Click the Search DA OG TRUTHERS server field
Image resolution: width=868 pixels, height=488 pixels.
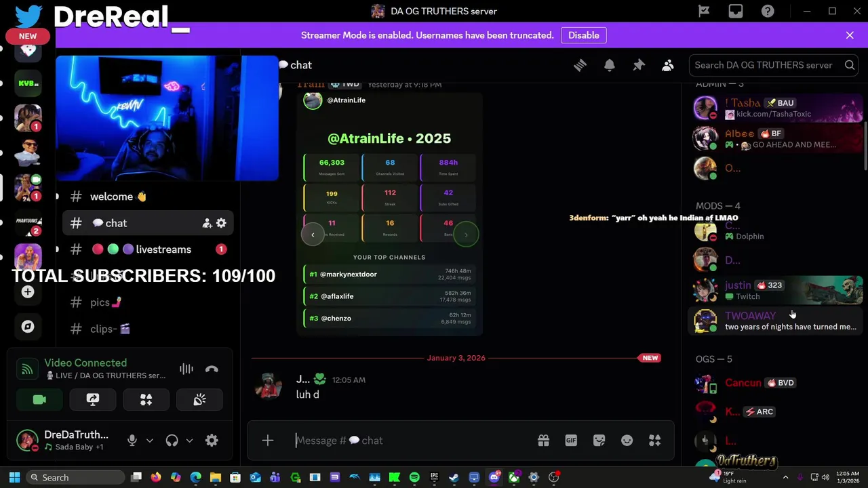[x=774, y=65]
